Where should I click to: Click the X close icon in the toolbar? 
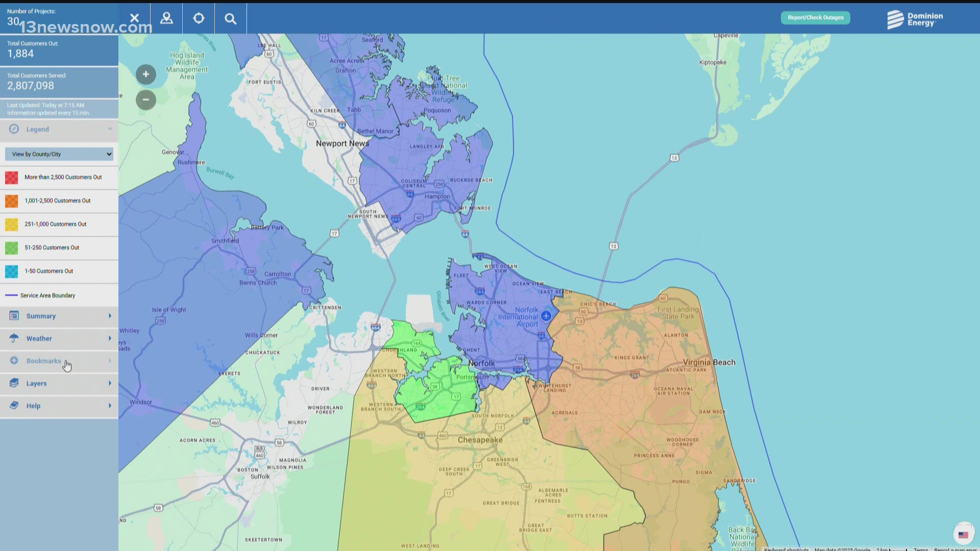134,18
